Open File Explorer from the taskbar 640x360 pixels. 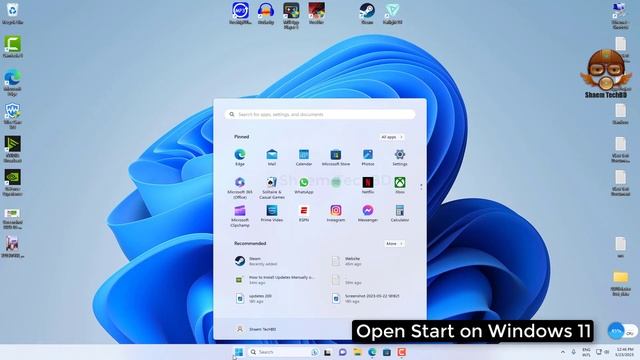(x=358, y=352)
